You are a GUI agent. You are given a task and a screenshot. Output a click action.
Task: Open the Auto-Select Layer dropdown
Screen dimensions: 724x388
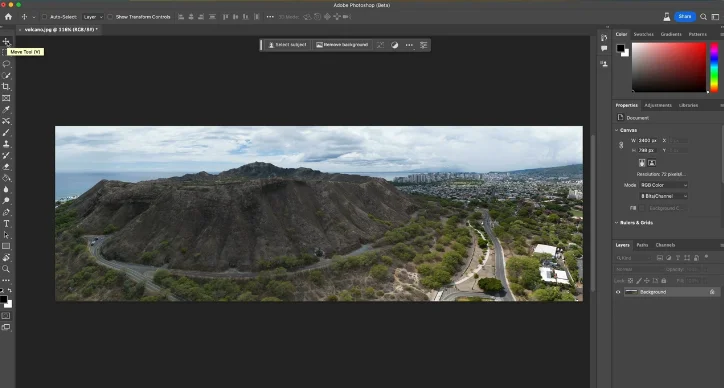(92, 17)
